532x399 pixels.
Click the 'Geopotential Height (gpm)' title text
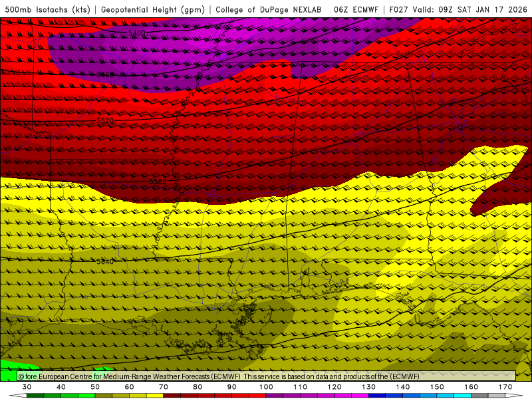(x=153, y=9)
